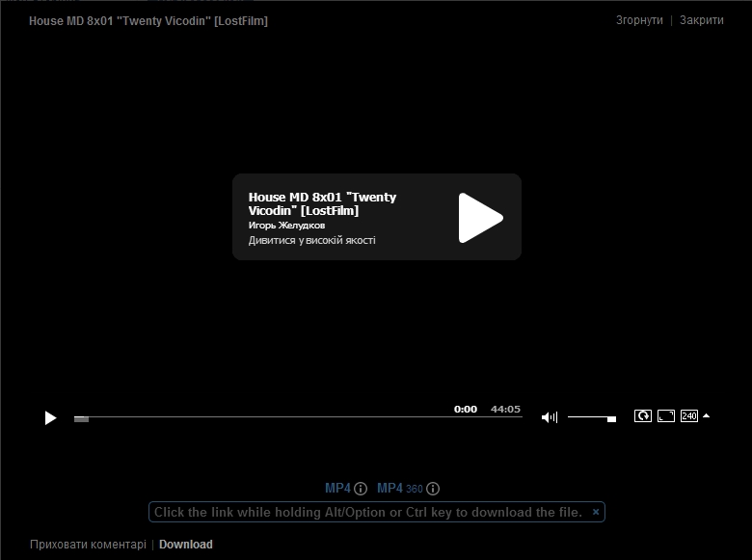This screenshot has width=752, height=560.
Task: Expand the quality menu arrow next to 240
Action: 706,415
